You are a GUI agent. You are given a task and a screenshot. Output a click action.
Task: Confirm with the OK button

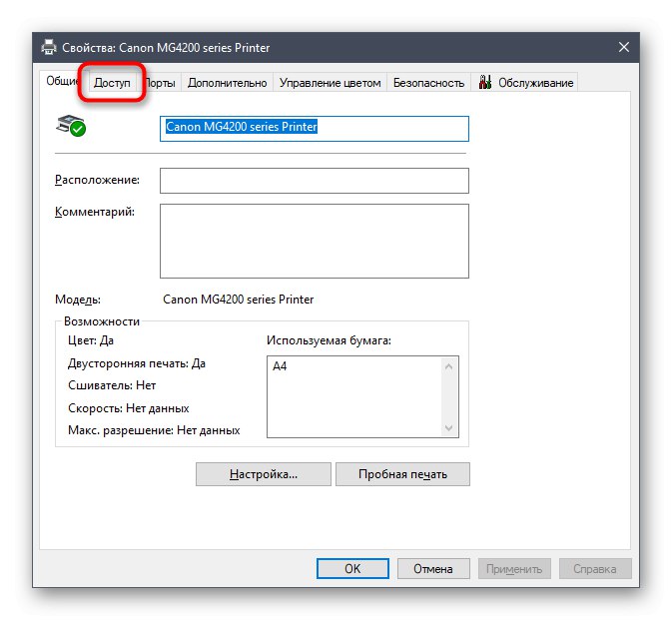[352, 569]
